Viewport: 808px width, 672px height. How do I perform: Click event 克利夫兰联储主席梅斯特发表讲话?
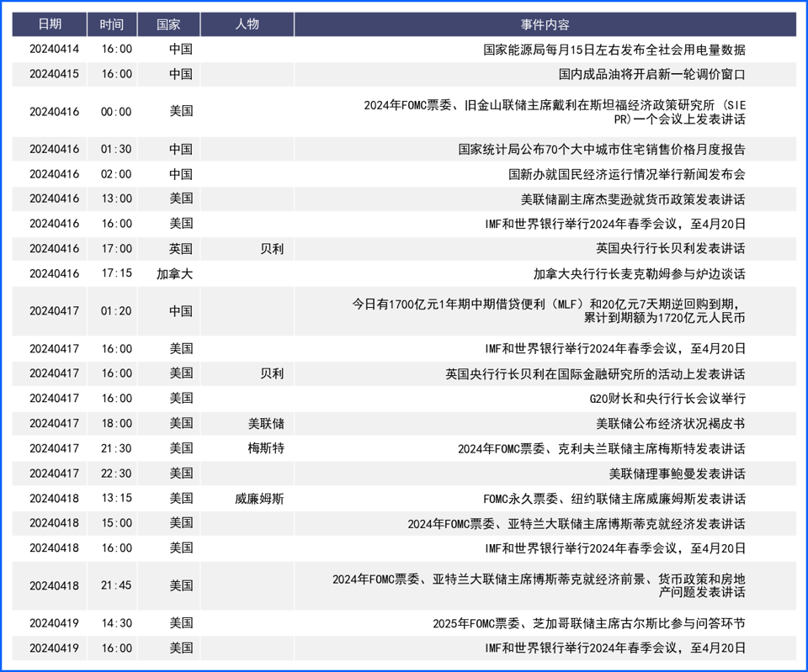click(x=602, y=449)
